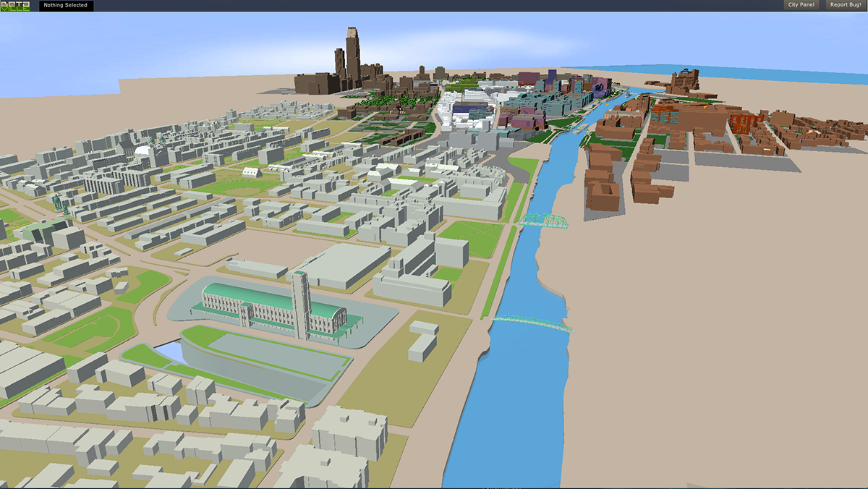Screen dimensions: 868x489
Task: Click the Nothing Selected status label
Action: pos(65,6)
